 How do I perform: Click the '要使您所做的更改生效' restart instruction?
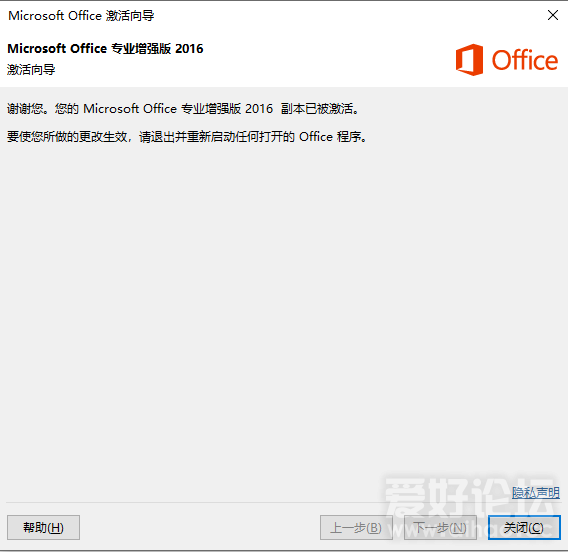point(187,137)
